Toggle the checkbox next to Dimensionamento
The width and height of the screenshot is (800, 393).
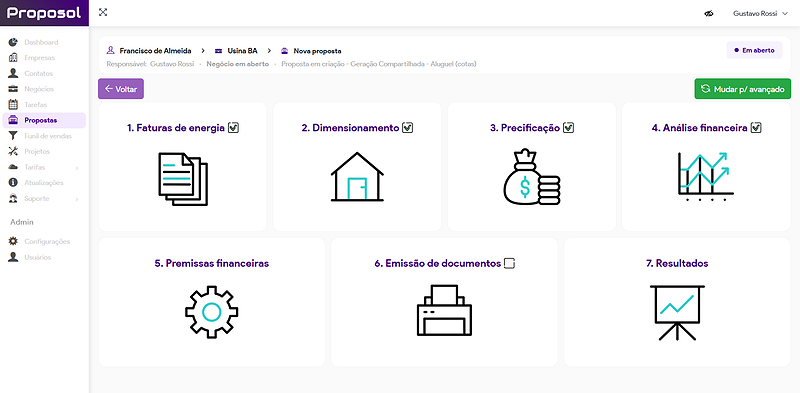tap(408, 128)
